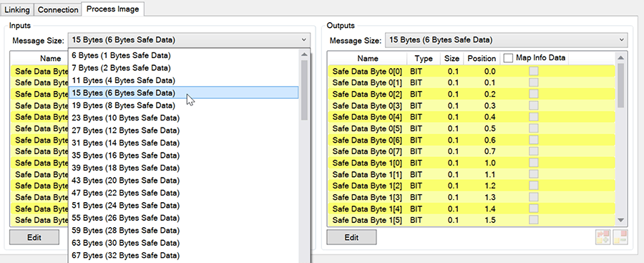The image size is (644, 263).
Task: Toggle Map Info checkbox for Safe Data Byte 1[2]
Action: (x=534, y=186)
